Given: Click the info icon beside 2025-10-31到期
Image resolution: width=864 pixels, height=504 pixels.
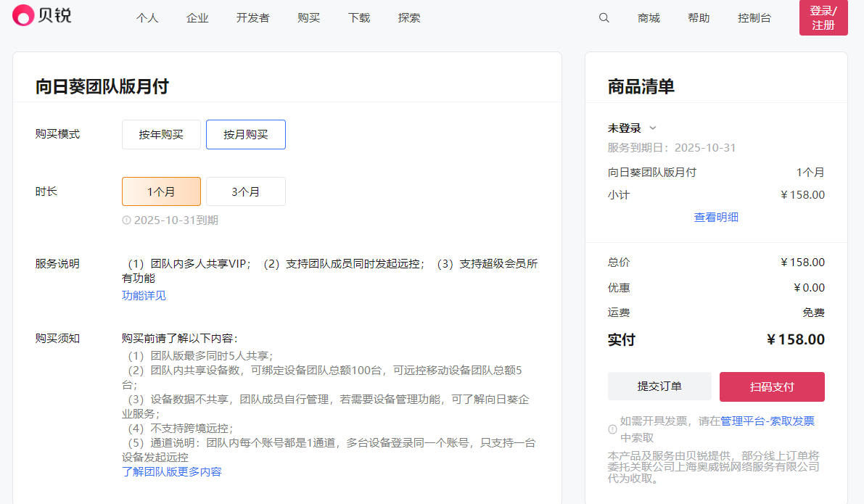Looking at the screenshot, I should (126, 220).
